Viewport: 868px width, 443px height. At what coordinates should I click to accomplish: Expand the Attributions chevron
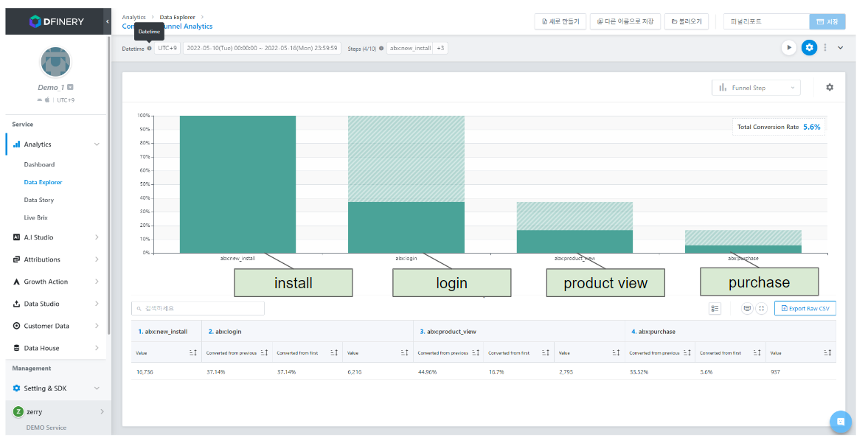click(x=97, y=259)
